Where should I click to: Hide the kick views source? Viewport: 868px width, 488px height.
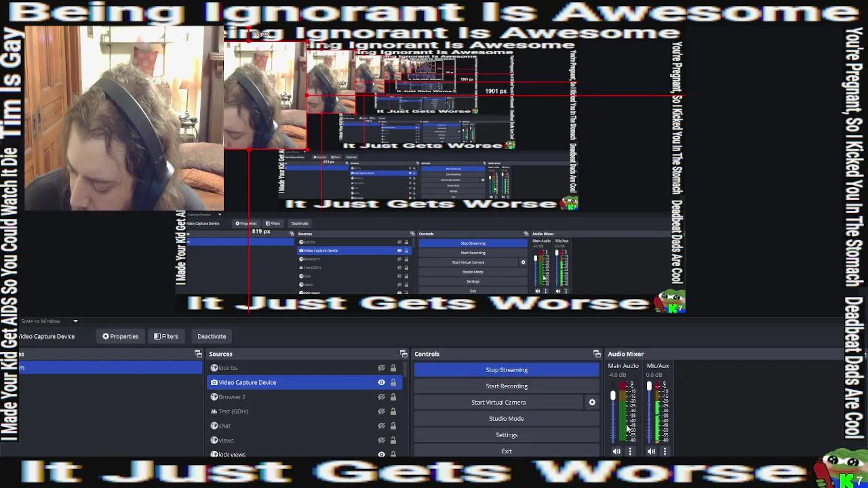(x=381, y=454)
